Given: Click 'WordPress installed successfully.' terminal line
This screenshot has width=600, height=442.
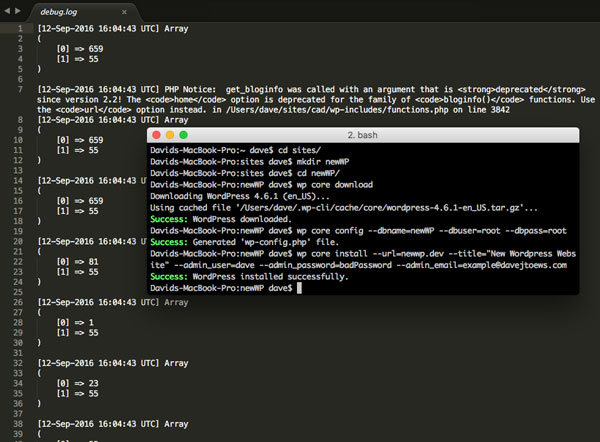Looking at the screenshot, I should 271,277.
